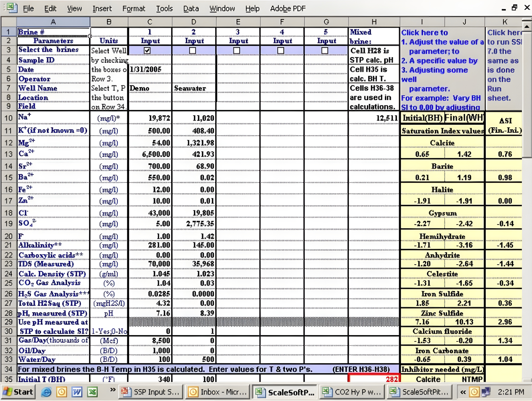Select mixed brine Na value 12,511
532x401 pixels.
[x=374, y=118]
